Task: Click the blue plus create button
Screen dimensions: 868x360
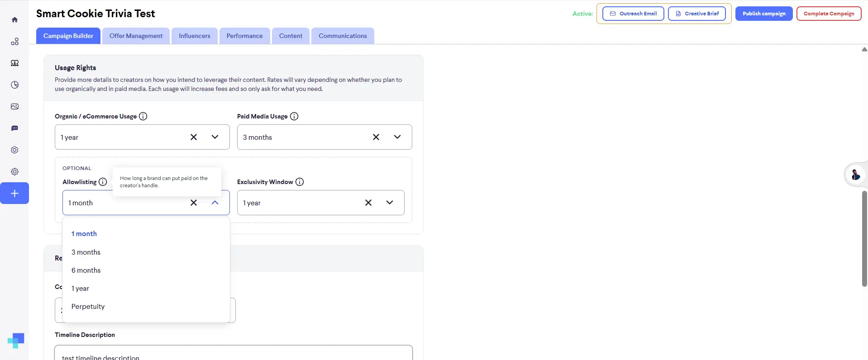Action: point(14,193)
